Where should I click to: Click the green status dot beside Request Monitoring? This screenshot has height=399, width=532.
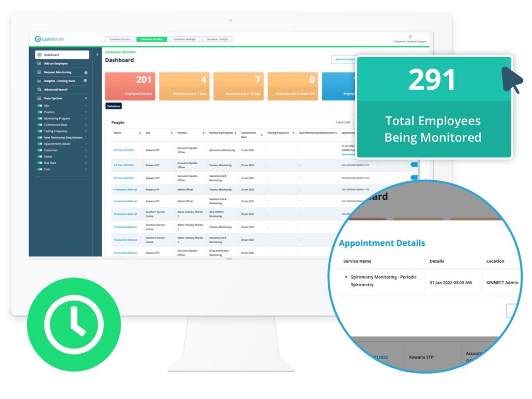pos(85,72)
